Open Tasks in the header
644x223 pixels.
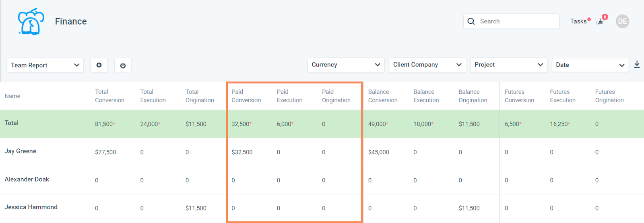tap(578, 21)
